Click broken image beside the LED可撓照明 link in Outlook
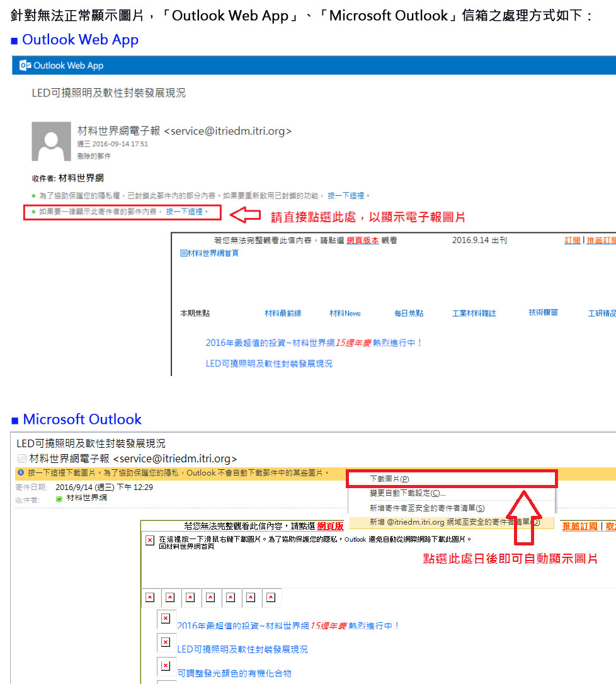The width and height of the screenshot is (616, 684). pos(166,642)
